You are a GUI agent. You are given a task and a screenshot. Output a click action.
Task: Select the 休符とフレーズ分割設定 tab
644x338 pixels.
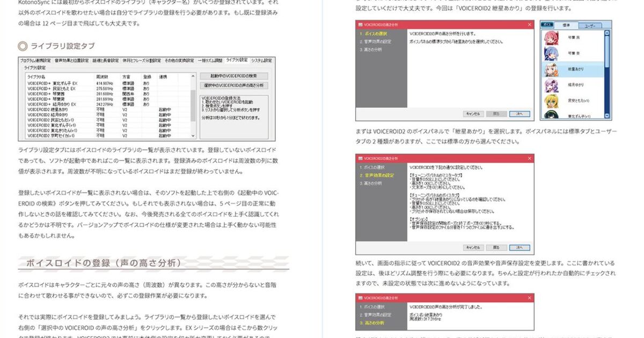[142, 60]
